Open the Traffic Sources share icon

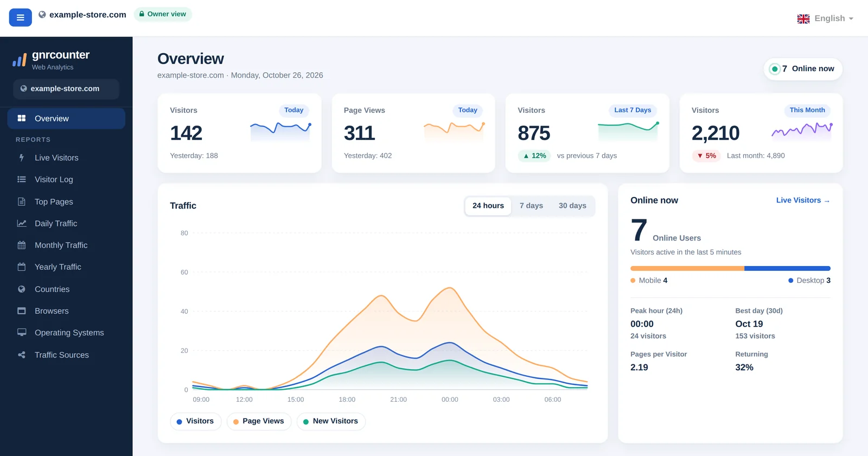pos(22,354)
